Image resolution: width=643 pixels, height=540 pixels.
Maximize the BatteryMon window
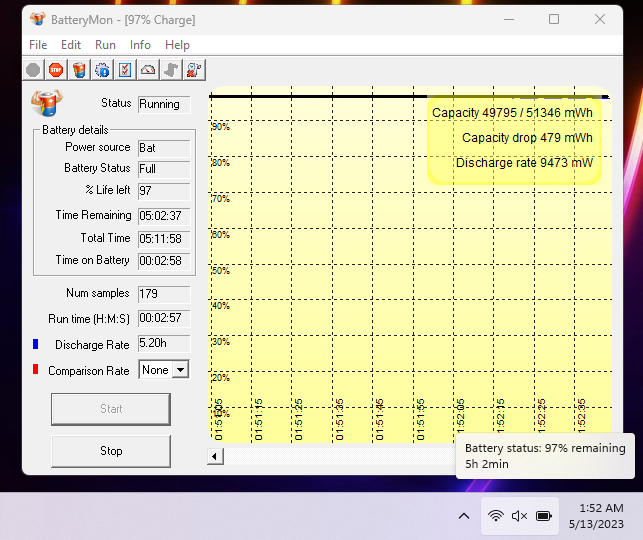pyautogui.click(x=554, y=19)
